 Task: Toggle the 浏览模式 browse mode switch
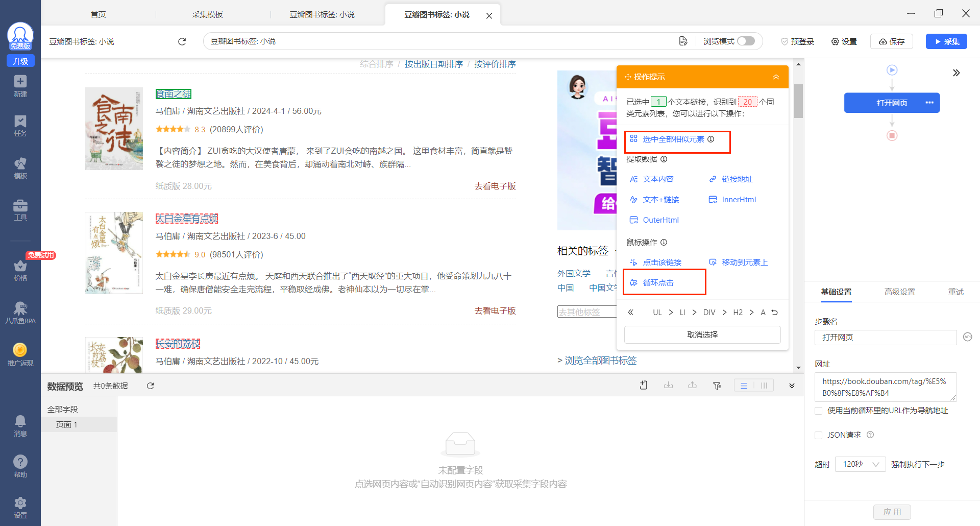tap(746, 41)
